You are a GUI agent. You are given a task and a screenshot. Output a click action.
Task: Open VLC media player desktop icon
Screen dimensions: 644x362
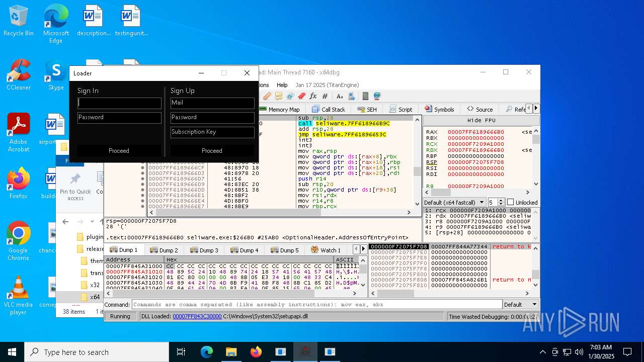(x=18, y=296)
